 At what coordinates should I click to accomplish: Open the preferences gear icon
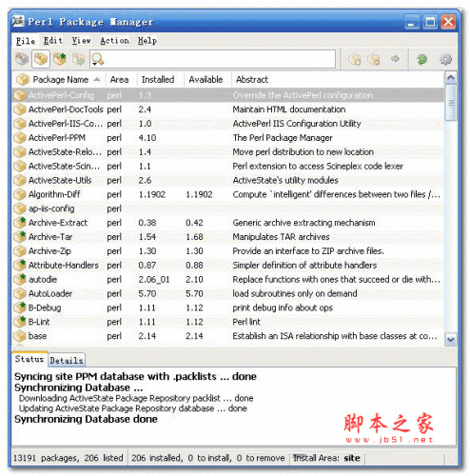tap(445, 59)
